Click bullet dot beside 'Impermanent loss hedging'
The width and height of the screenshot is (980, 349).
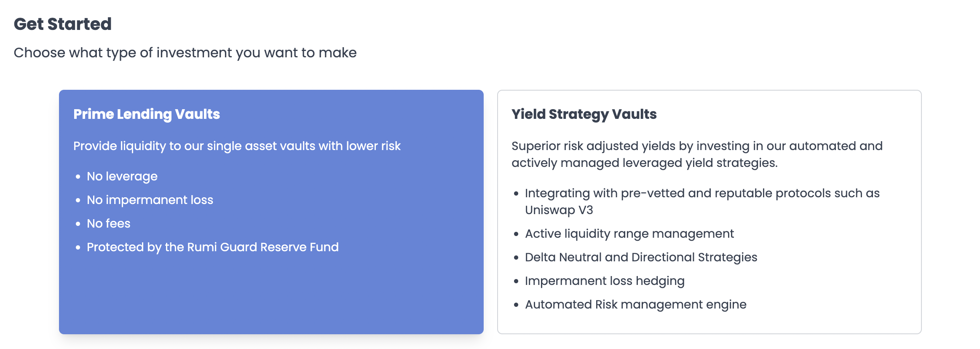516,281
